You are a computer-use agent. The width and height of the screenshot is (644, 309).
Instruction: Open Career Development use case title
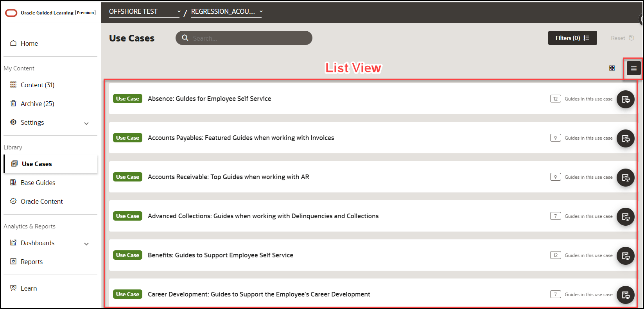tap(259, 294)
